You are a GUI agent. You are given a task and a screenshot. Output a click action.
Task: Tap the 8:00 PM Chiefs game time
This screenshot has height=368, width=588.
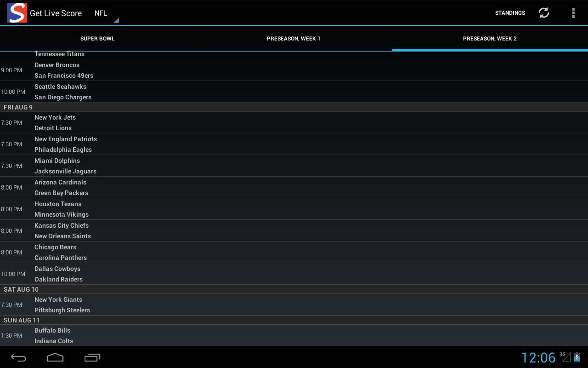pos(11,231)
